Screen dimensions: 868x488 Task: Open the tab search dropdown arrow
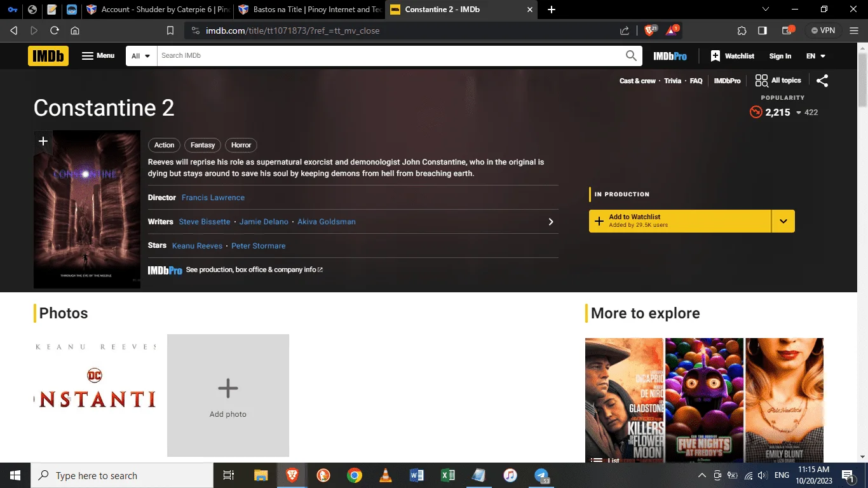pyautogui.click(x=767, y=10)
